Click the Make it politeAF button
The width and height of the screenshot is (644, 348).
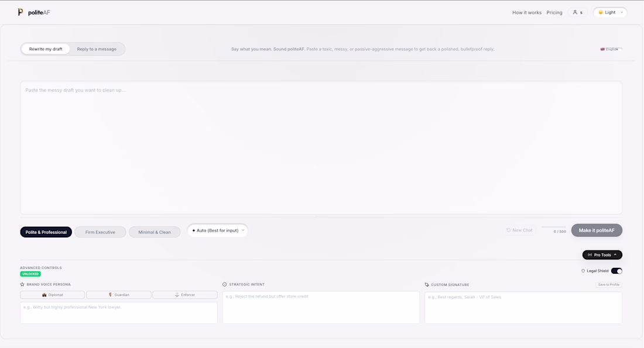597,230
